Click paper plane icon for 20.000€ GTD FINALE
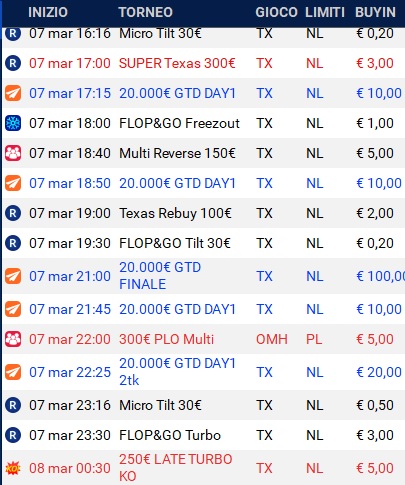 (x=13, y=276)
